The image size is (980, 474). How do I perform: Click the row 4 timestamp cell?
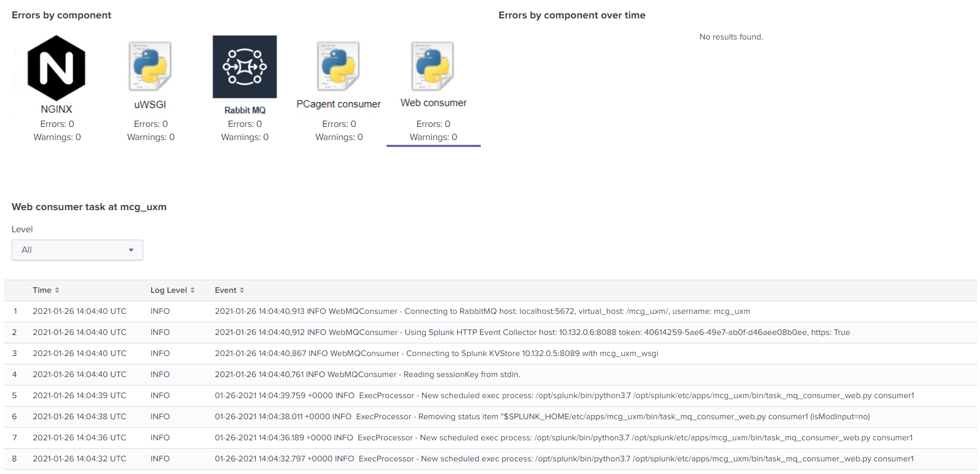coord(80,374)
